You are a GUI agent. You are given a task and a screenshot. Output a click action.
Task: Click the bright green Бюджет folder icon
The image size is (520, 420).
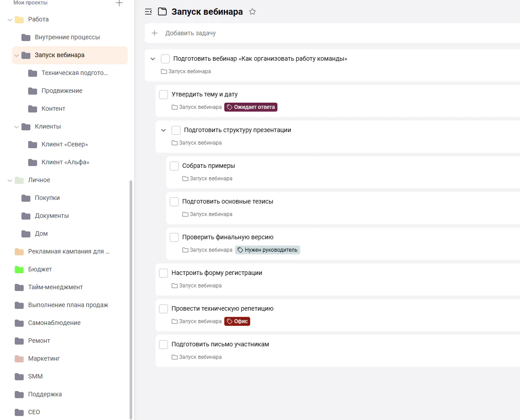19,270
